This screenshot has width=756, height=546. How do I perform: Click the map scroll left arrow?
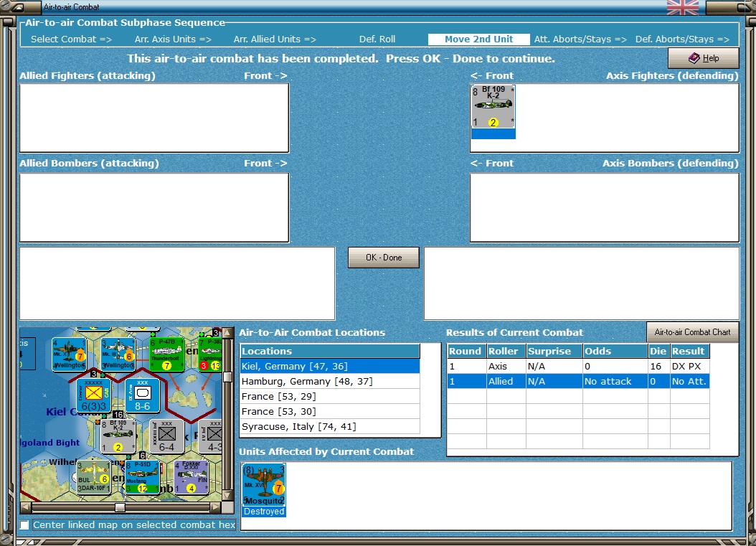click(x=26, y=507)
